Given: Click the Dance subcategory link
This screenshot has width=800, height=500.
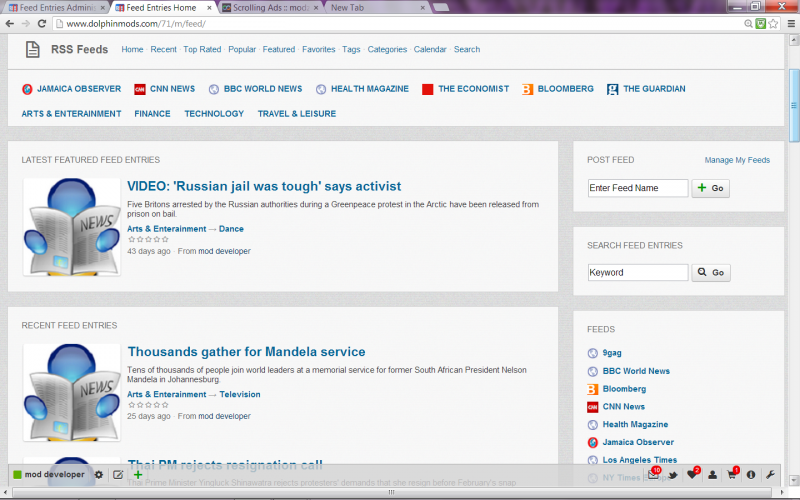Looking at the screenshot, I should (231, 229).
